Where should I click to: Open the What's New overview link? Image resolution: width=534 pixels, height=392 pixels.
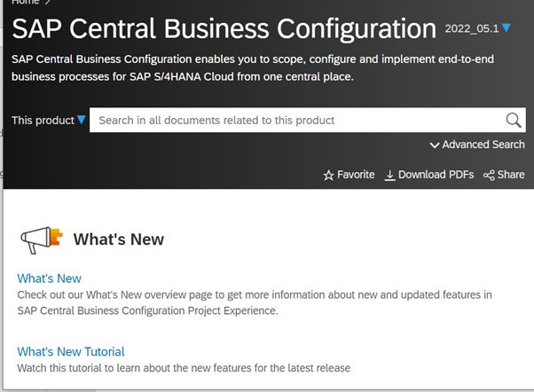[50, 278]
